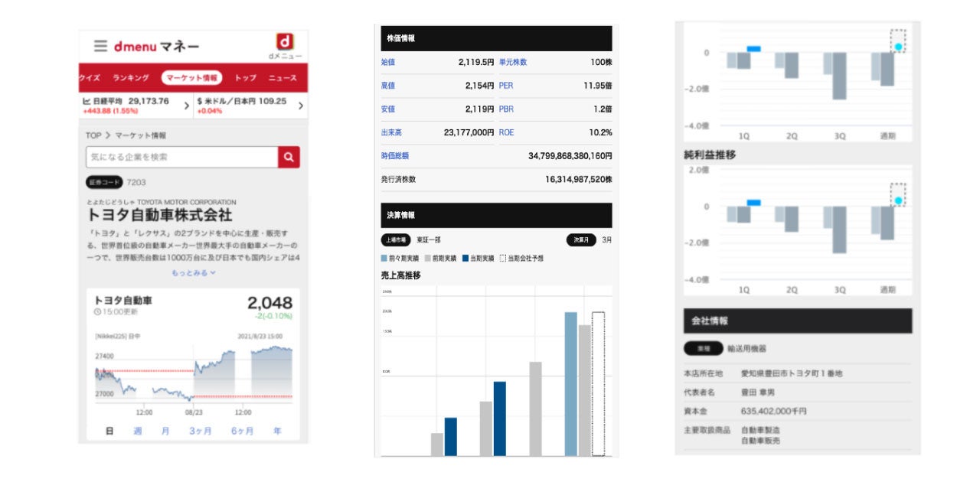Click the 単元株数 glossary link
The height and width of the screenshot is (482, 980).
pos(513,62)
